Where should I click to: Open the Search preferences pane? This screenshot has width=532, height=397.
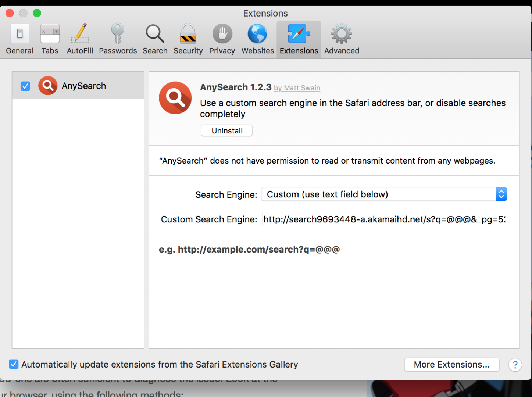155,39
